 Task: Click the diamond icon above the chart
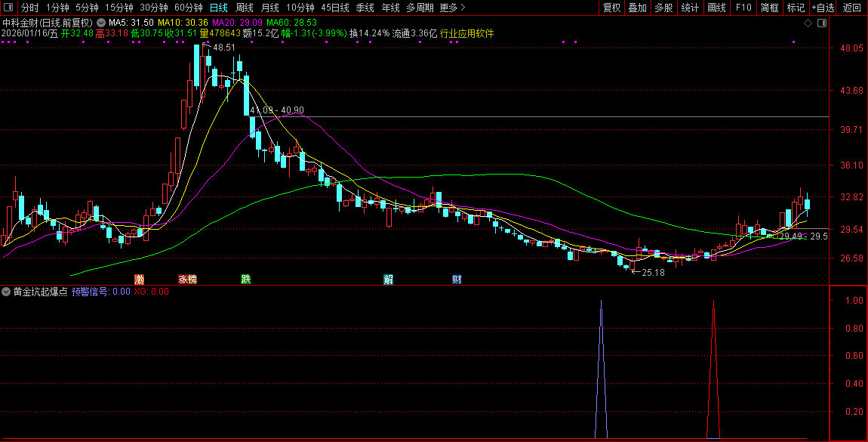coord(808,23)
